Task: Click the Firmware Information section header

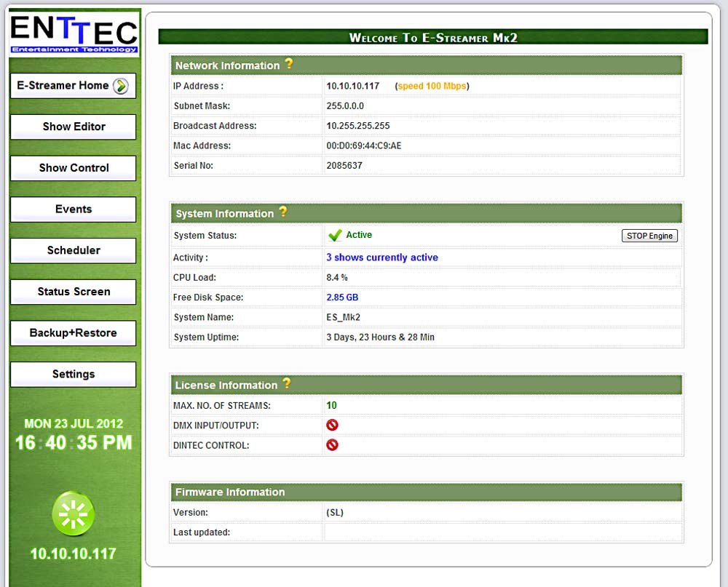Action: (x=426, y=492)
